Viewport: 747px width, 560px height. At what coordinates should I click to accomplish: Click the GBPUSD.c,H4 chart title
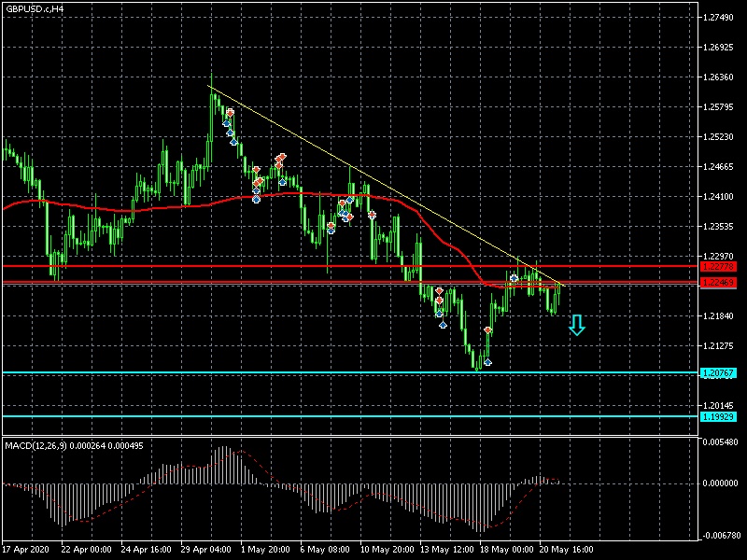click(x=35, y=8)
